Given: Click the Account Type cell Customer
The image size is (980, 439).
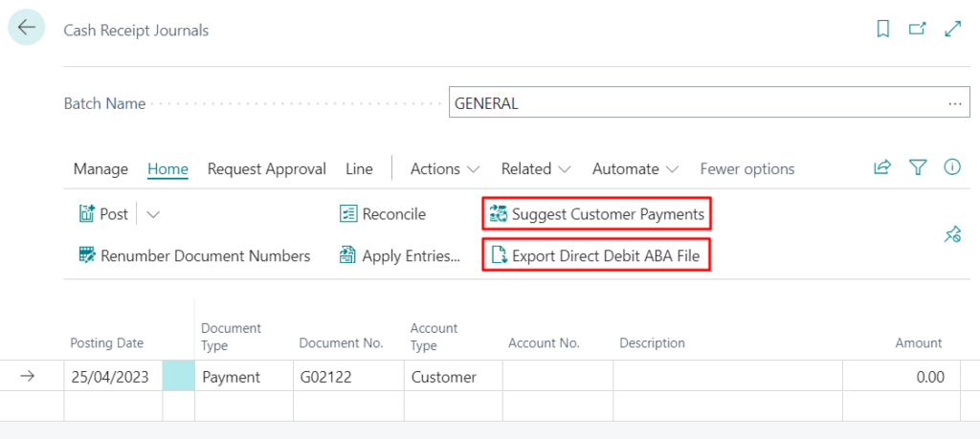Looking at the screenshot, I should [453, 376].
